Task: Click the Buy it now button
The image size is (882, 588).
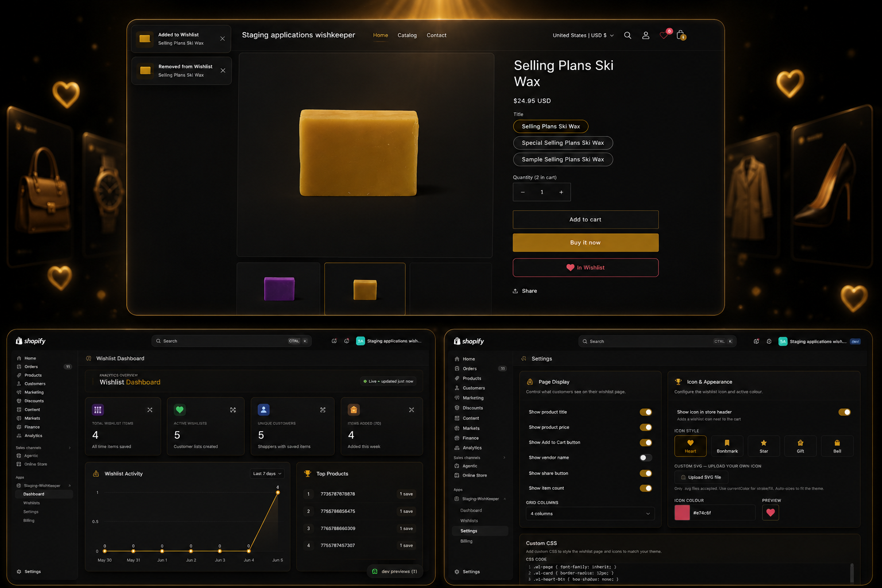Action: 585,242
